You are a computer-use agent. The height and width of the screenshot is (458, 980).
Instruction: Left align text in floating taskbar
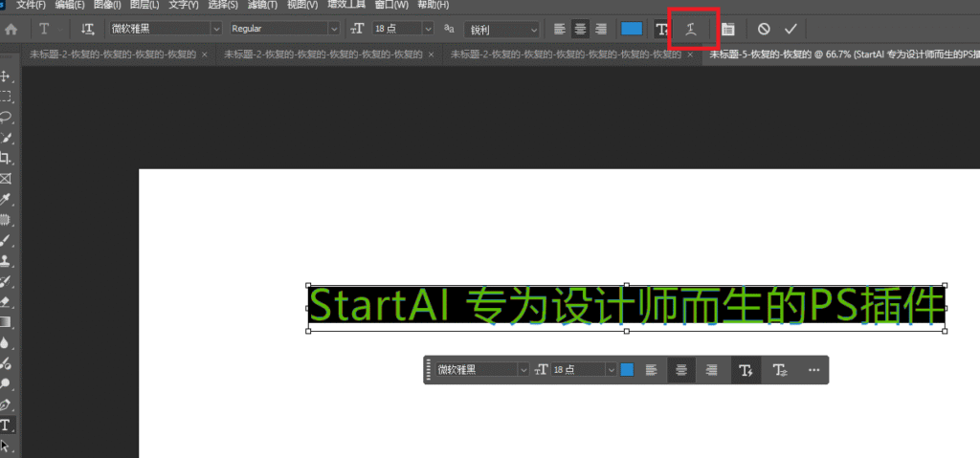[x=651, y=370]
